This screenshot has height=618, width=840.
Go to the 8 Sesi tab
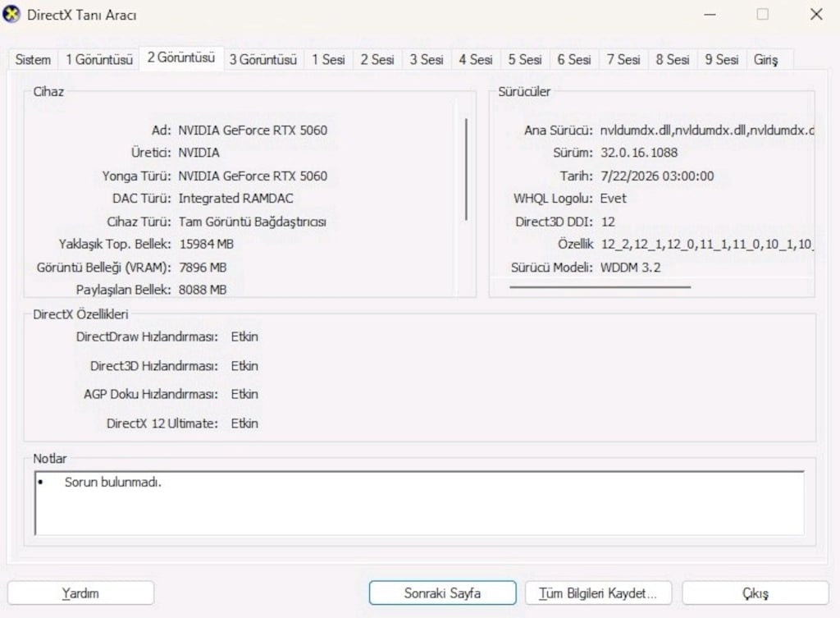[x=673, y=59]
